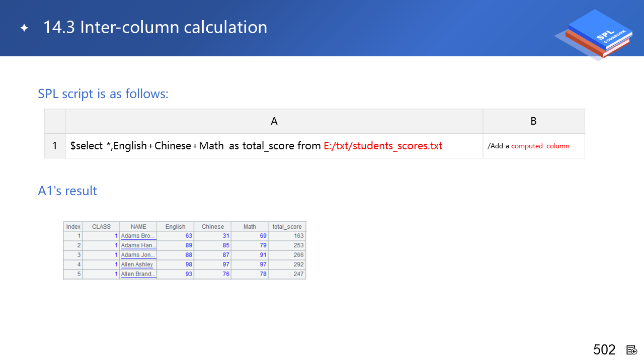This screenshot has width=644, height=362.
Task: Select column header A in script grid
Action: (x=274, y=121)
